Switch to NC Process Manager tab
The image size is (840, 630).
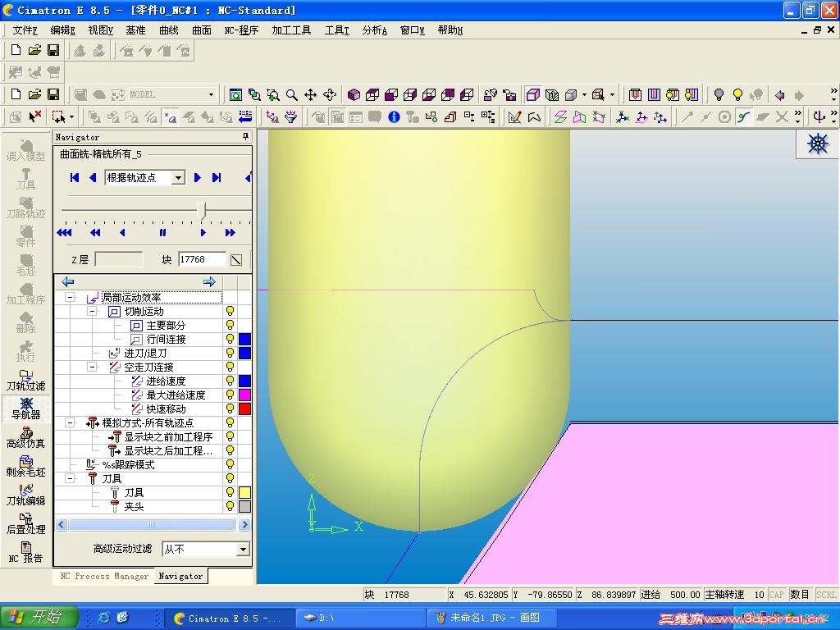click(104, 577)
